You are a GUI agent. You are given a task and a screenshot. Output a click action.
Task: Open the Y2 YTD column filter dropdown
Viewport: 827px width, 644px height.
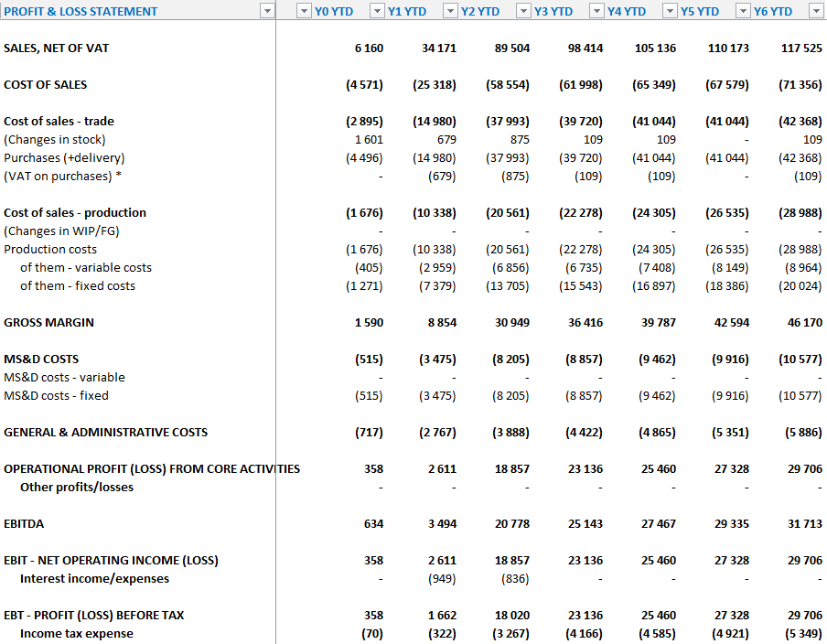tap(449, 11)
